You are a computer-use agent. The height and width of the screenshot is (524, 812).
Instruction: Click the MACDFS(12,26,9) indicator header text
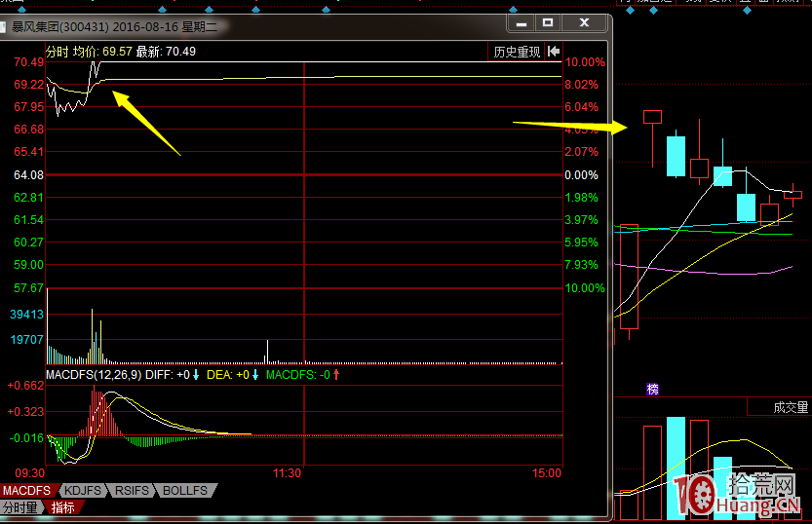coord(94,375)
